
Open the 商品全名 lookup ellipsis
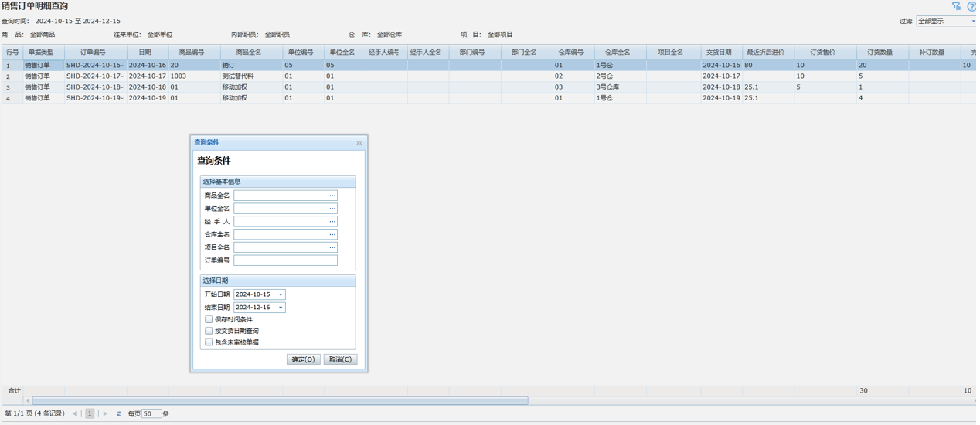332,195
